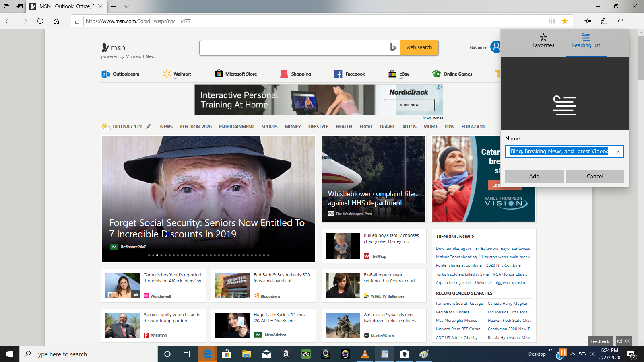Screen dimensions: 644x362
Task: Clear the Name text field
Action: tap(618, 152)
